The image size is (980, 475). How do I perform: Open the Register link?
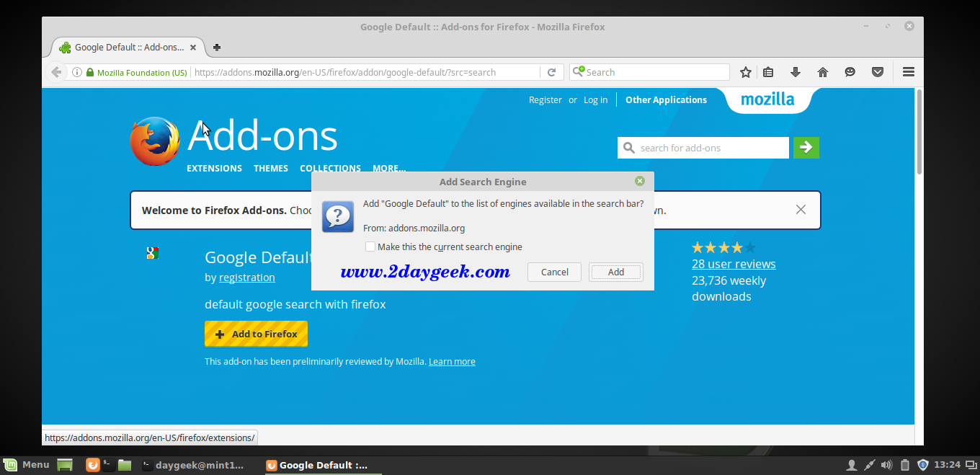click(545, 100)
